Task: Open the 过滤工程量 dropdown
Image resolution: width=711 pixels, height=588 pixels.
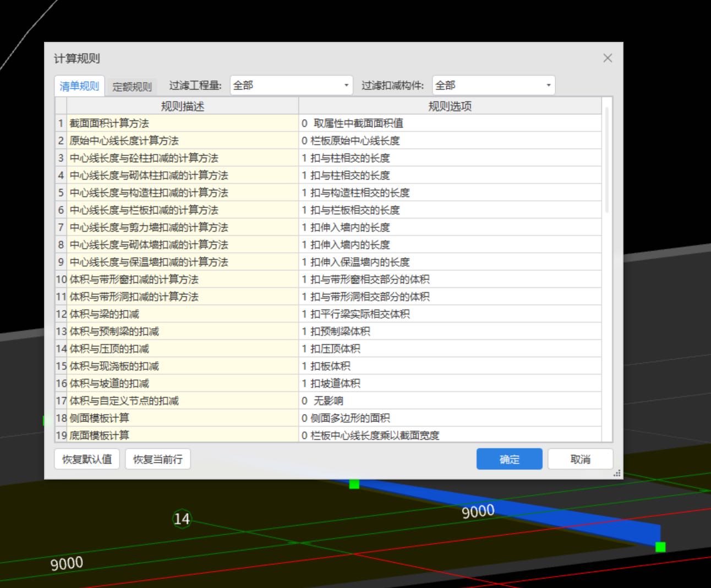Action: pos(291,85)
